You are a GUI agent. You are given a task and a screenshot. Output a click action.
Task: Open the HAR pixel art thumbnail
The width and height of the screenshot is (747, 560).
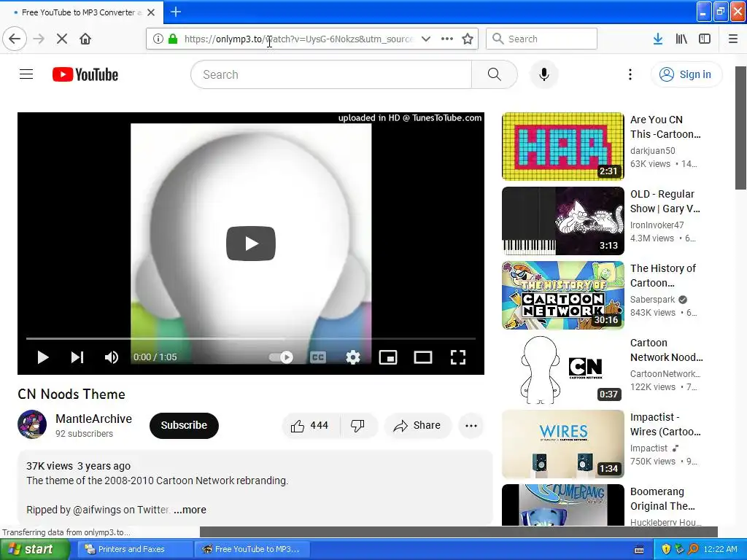tap(562, 146)
